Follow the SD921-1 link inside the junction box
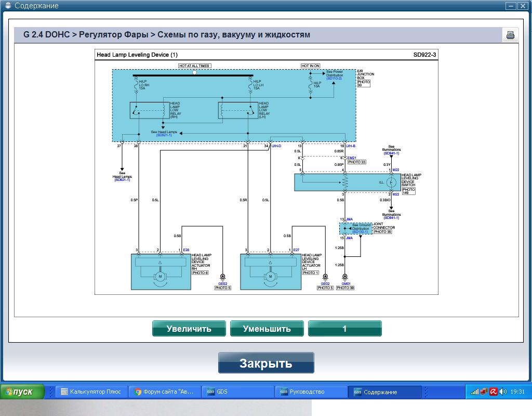Viewport: 532px width, 416px height. pos(164,135)
